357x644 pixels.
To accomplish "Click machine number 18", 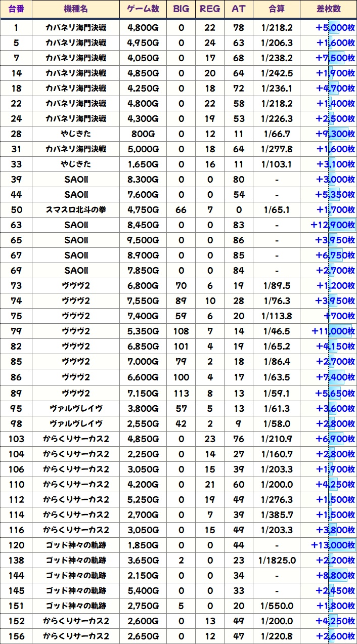I will pos(16,89).
